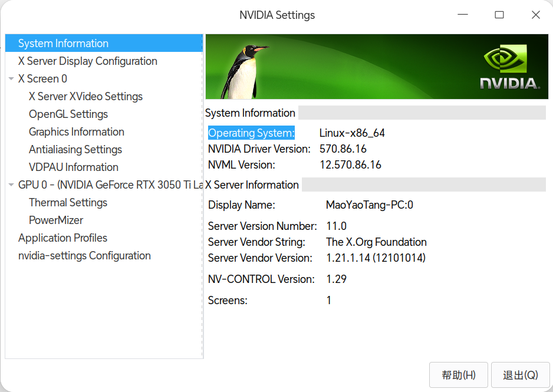Select System Information in the sidebar

click(104, 44)
